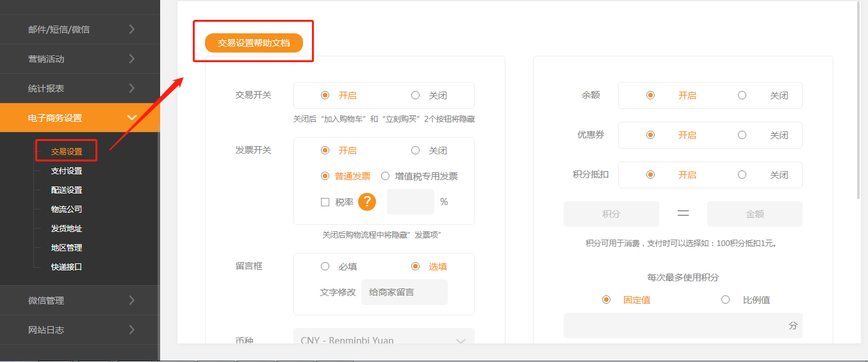
Task: Select 关闭 for 交易开关
Action: (x=416, y=95)
